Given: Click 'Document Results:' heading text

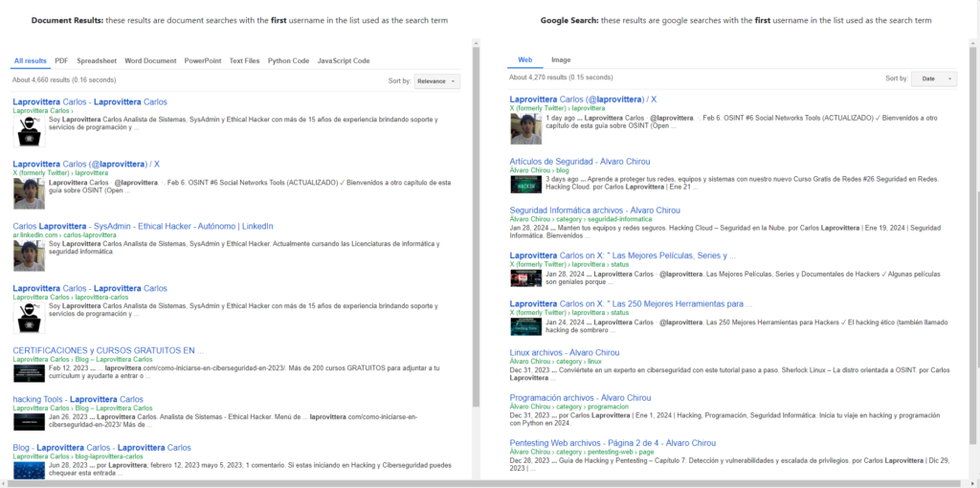Looking at the screenshot, I should click(67, 21).
